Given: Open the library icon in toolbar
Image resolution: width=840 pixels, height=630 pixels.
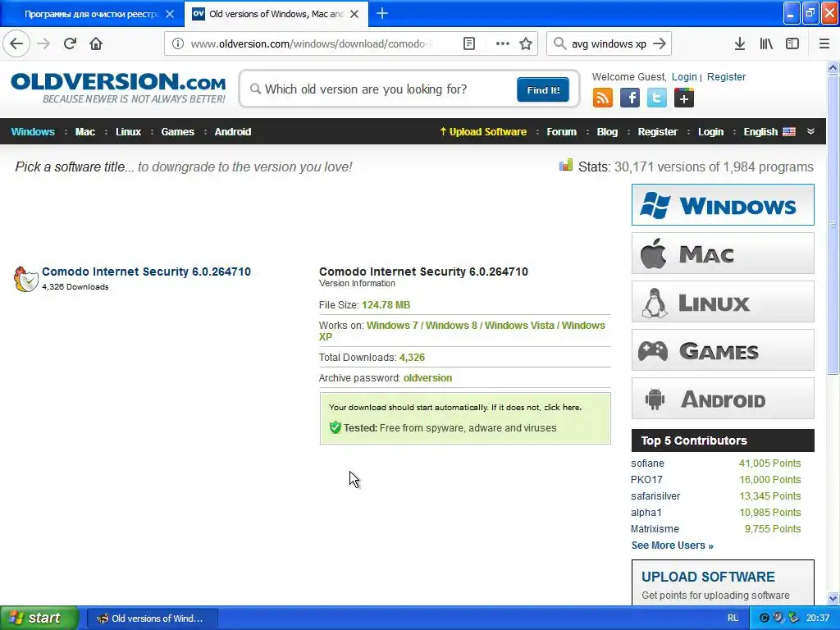Looking at the screenshot, I should 766,43.
